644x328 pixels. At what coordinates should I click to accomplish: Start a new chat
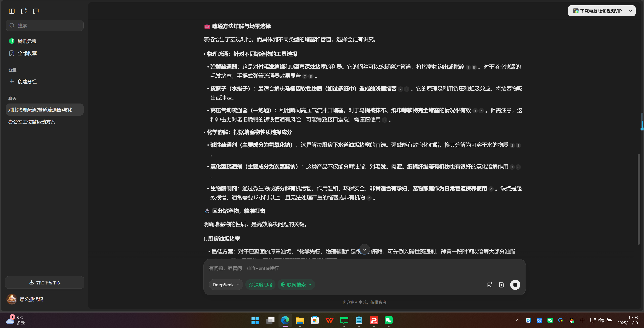click(x=24, y=11)
